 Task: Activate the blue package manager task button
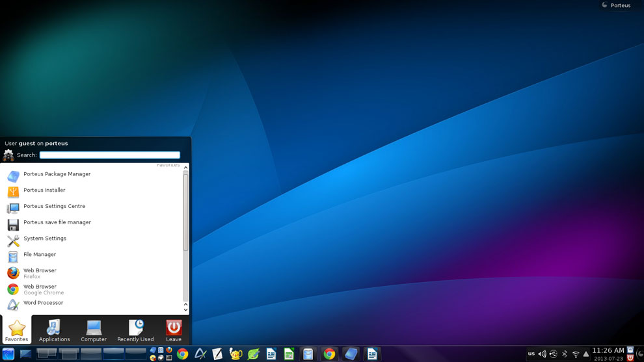[351, 354]
